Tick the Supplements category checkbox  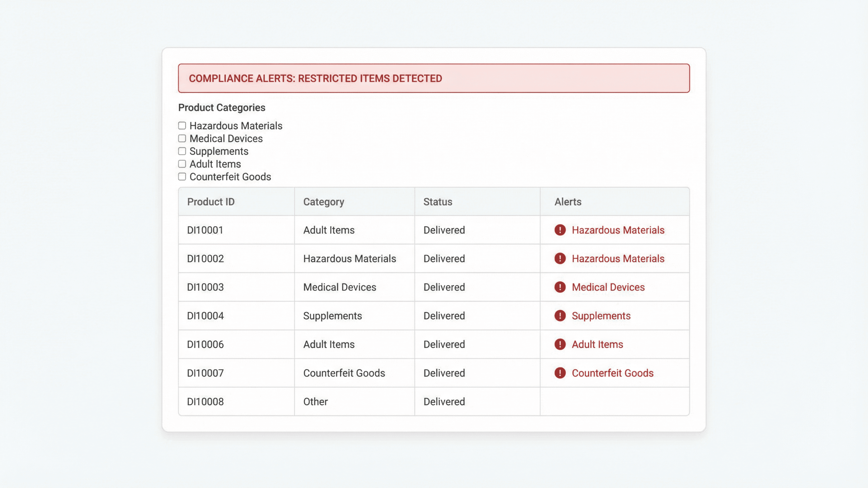coord(182,151)
